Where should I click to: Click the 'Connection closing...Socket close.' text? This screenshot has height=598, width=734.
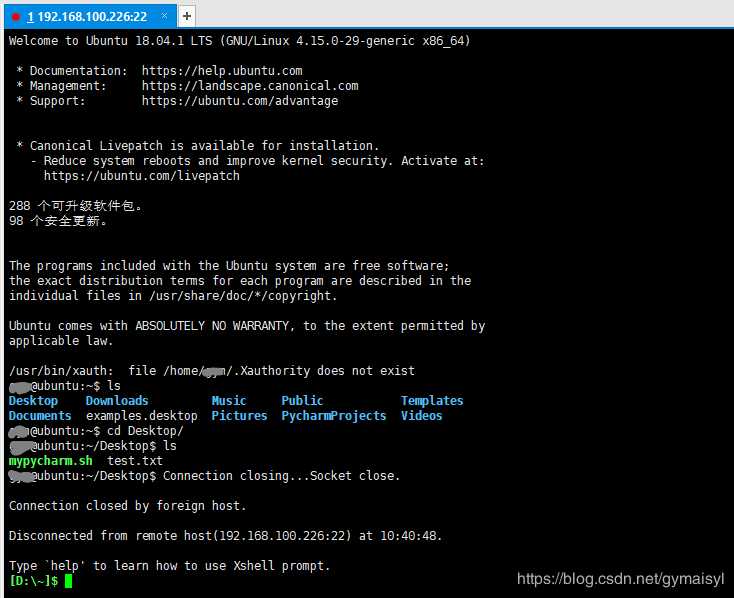pos(281,476)
